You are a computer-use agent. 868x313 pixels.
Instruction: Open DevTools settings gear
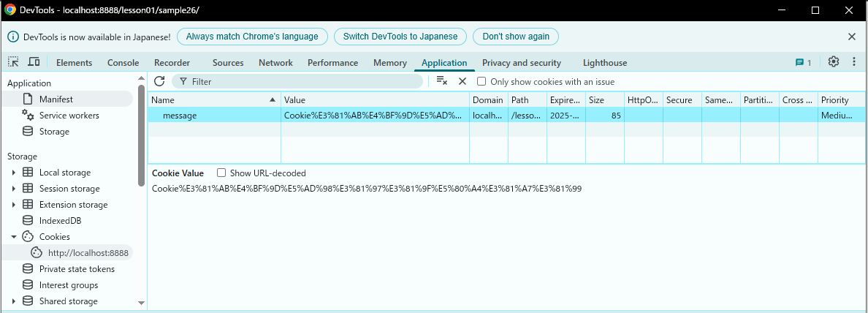(834, 62)
